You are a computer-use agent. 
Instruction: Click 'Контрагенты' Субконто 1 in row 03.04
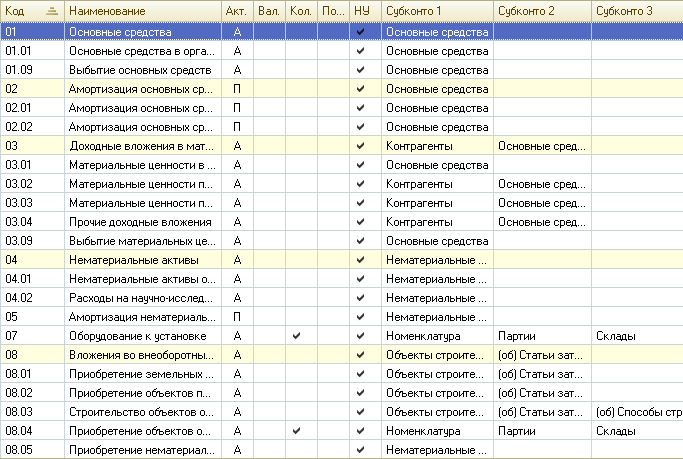(419, 222)
